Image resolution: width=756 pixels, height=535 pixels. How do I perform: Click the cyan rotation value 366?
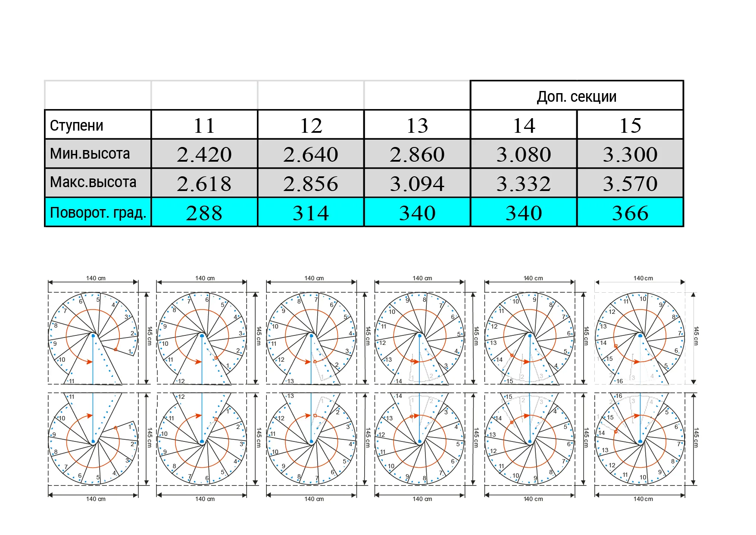pyautogui.click(x=630, y=212)
